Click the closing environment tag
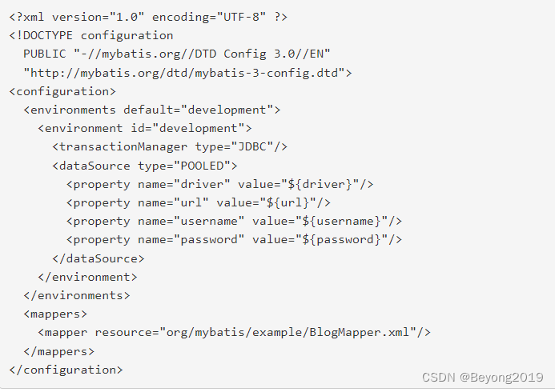The image size is (555, 392). pyautogui.click(x=87, y=277)
